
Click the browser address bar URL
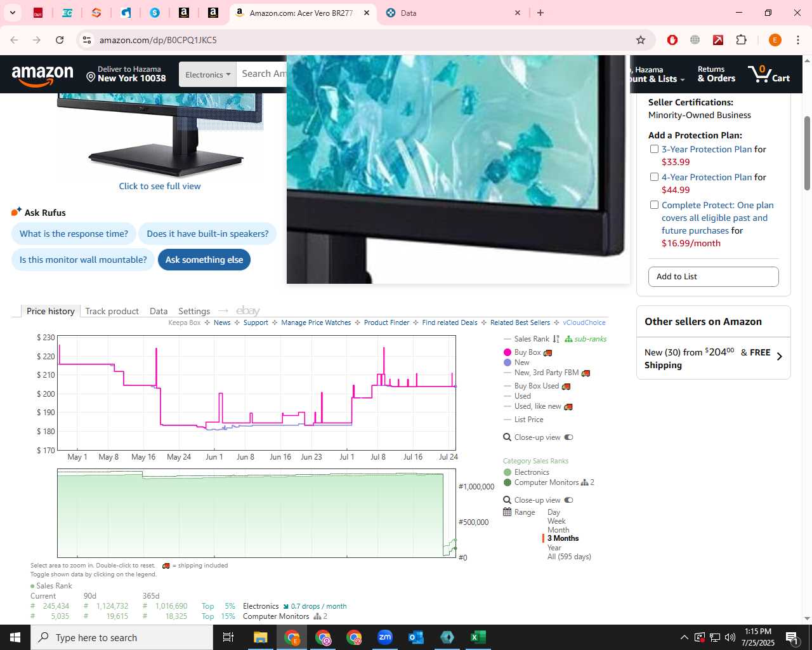click(158, 40)
